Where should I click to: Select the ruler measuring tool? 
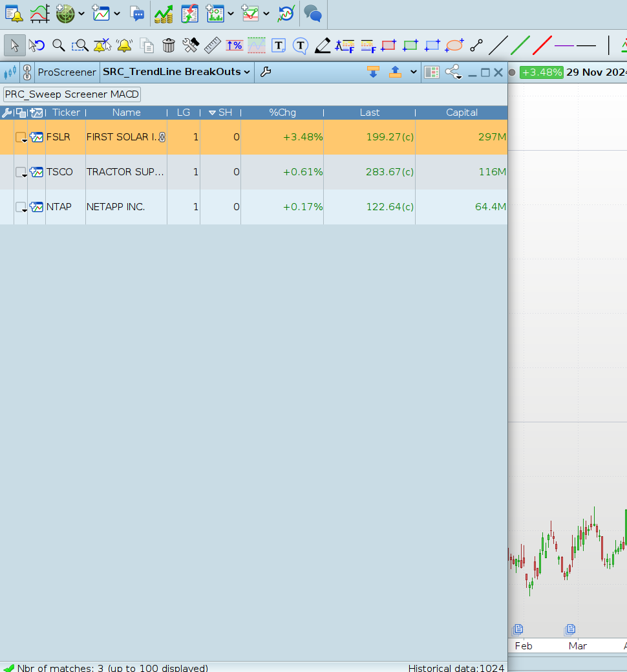pyautogui.click(x=213, y=45)
